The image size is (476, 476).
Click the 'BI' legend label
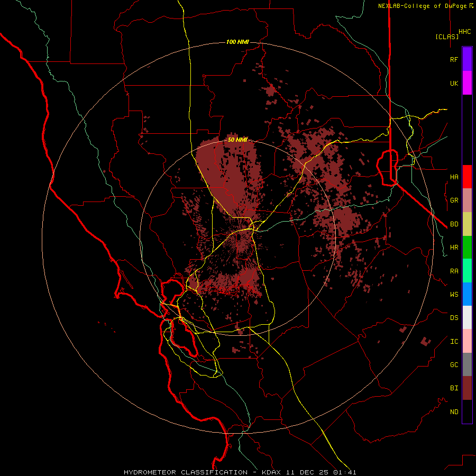click(454, 388)
